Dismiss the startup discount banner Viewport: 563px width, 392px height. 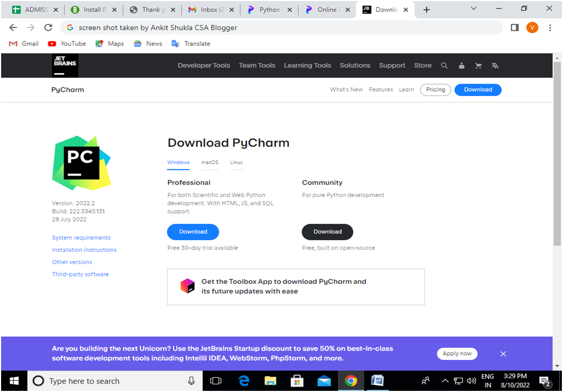click(x=503, y=354)
